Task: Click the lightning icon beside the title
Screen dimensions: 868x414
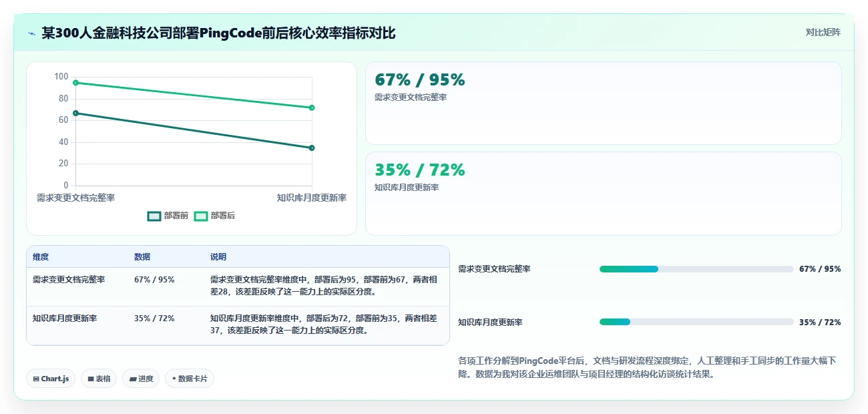Action: (32, 33)
